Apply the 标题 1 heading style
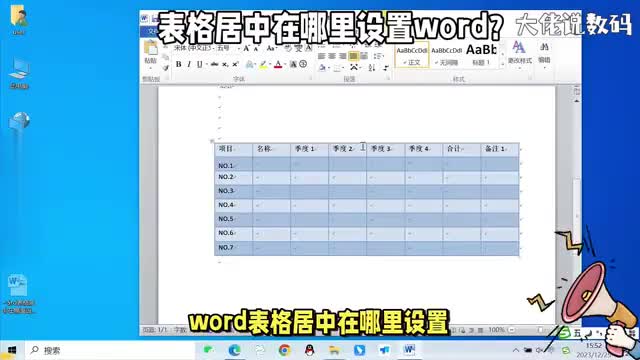Image resolution: width=640 pixels, height=360 pixels. pyautogui.click(x=481, y=55)
